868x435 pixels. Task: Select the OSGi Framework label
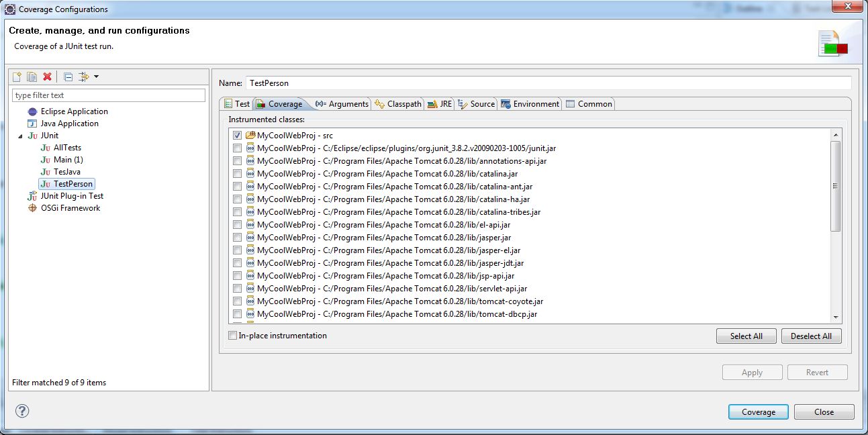70,208
